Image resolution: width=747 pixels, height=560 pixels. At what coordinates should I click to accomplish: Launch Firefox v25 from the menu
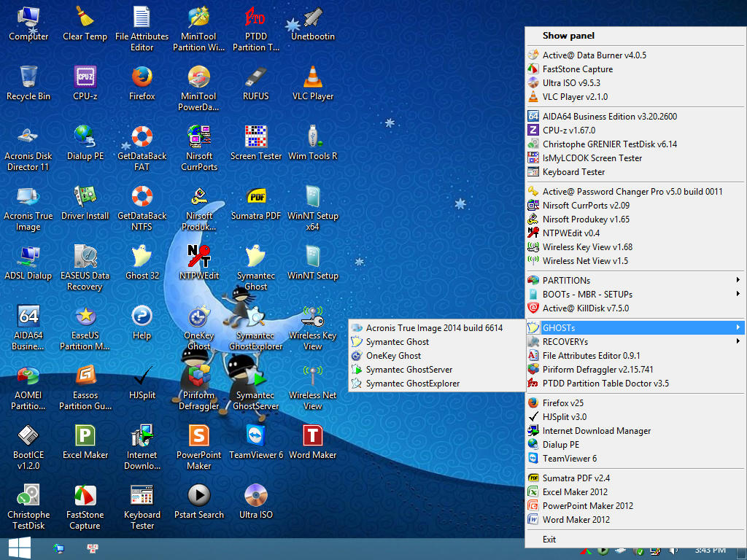(x=635, y=402)
